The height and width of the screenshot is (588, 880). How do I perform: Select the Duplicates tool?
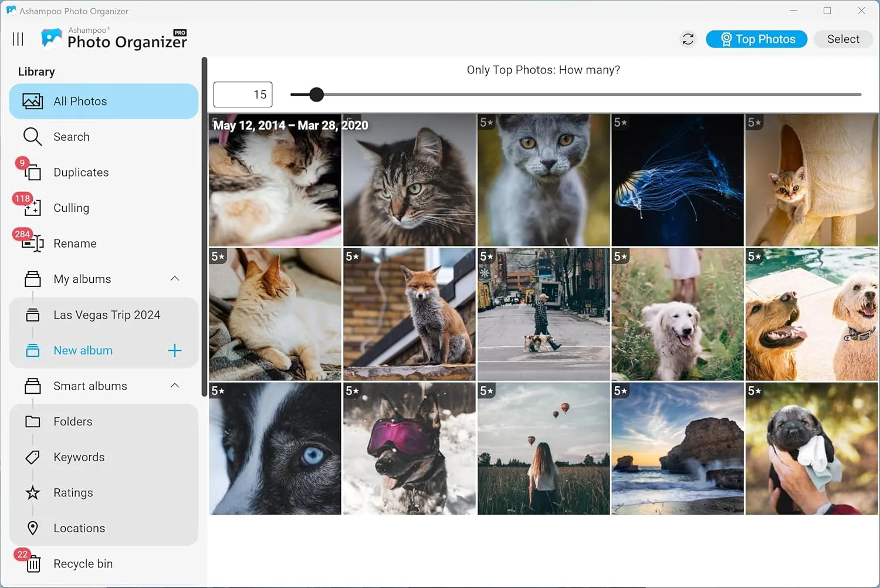(80, 172)
